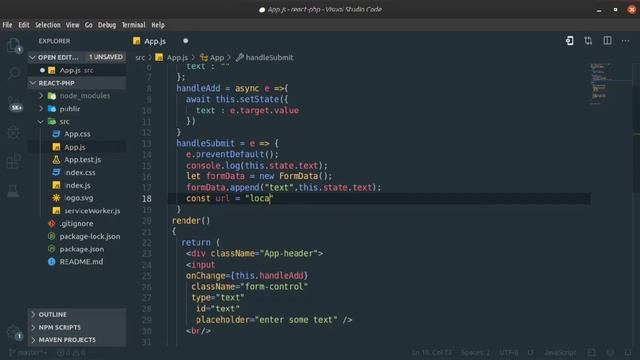The width and height of the screenshot is (640, 360).
Task: Open the Debug view in activity bar
Action: 13,132
